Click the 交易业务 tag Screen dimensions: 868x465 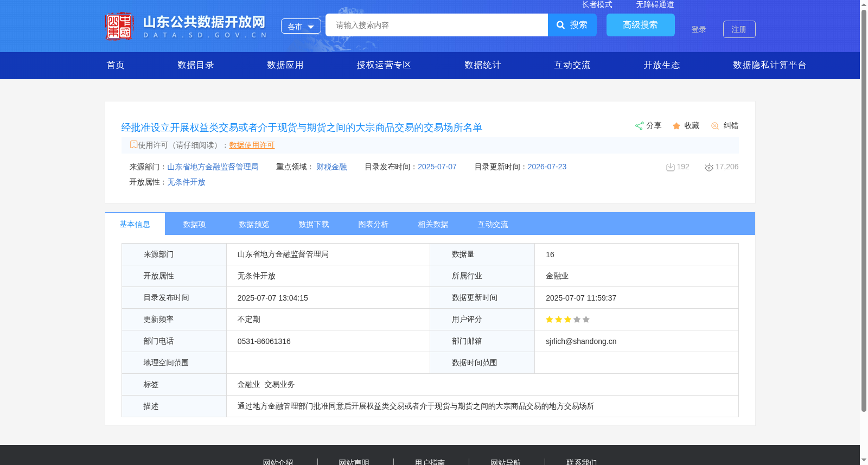click(x=279, y=384)
